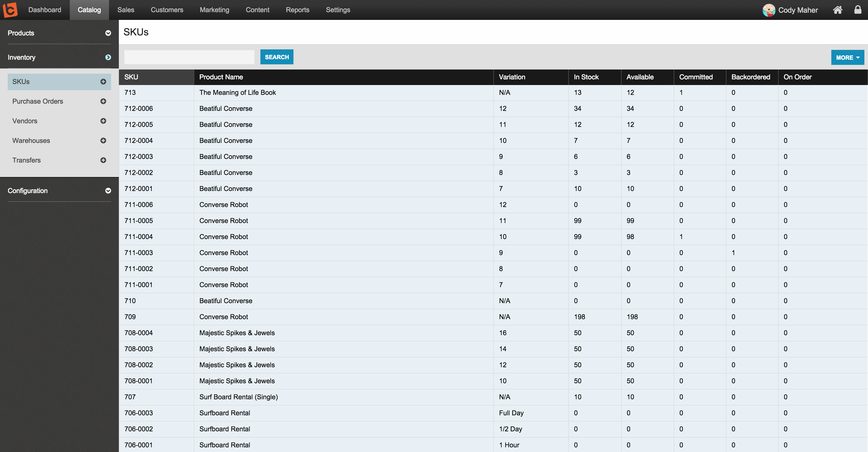The width and height of the screenshot is (868, 452).
Task: Open the Warehouses sidebar link
Action: (x=31, y=141)
